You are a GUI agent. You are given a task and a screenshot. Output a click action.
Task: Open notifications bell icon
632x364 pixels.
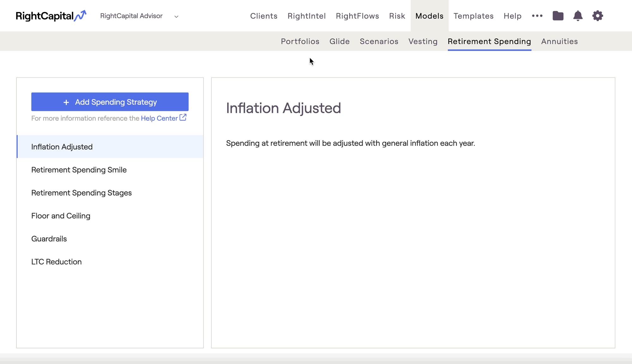578,16
